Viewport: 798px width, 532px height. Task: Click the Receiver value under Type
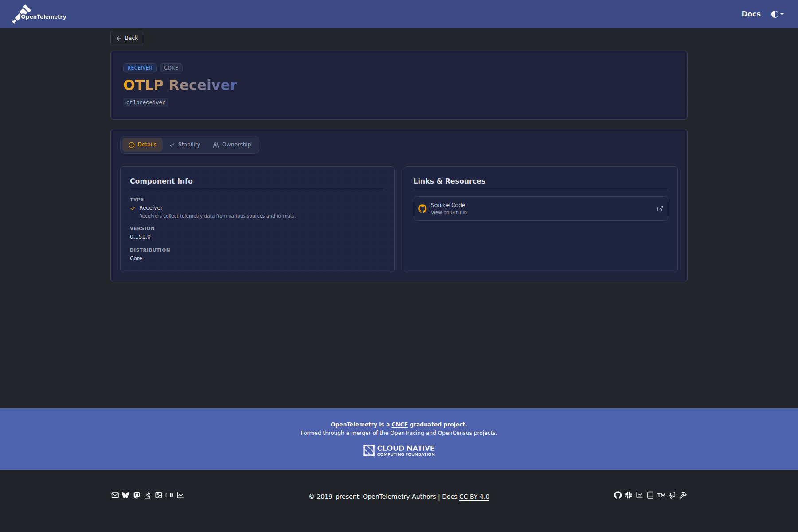pyautogui.click(x=151, y=208)
